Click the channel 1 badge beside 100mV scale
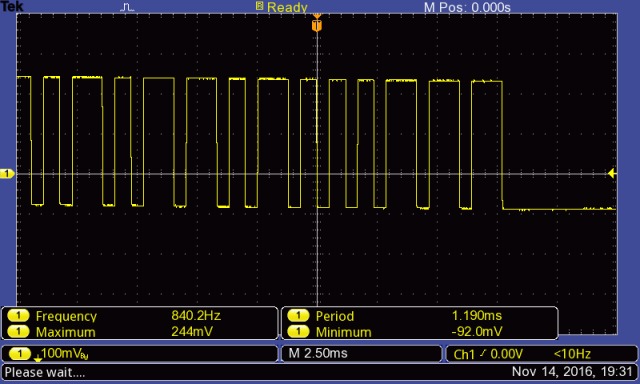This screenshot has height=384, width=640. (20, 353)
